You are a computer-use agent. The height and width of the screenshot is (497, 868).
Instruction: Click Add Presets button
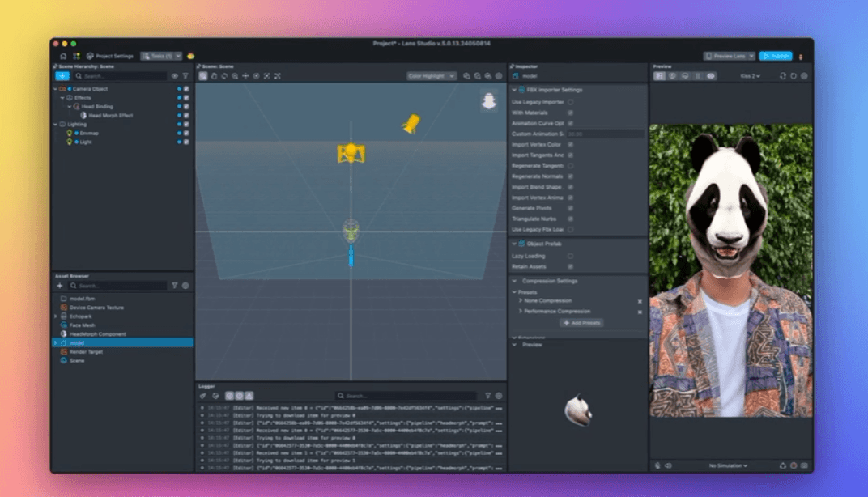tap(581, 323)
